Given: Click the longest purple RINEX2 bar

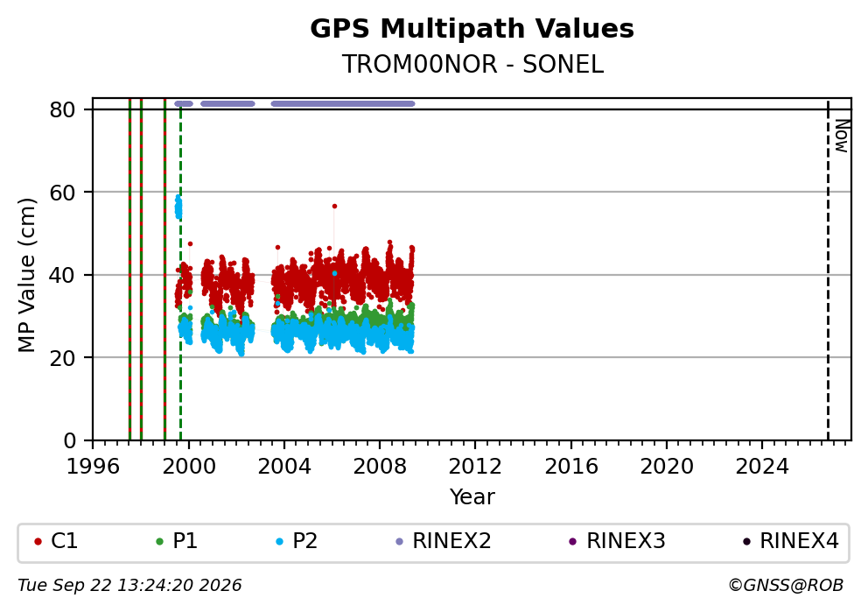Looking at the screenshot, I should (x=343, y=103).
